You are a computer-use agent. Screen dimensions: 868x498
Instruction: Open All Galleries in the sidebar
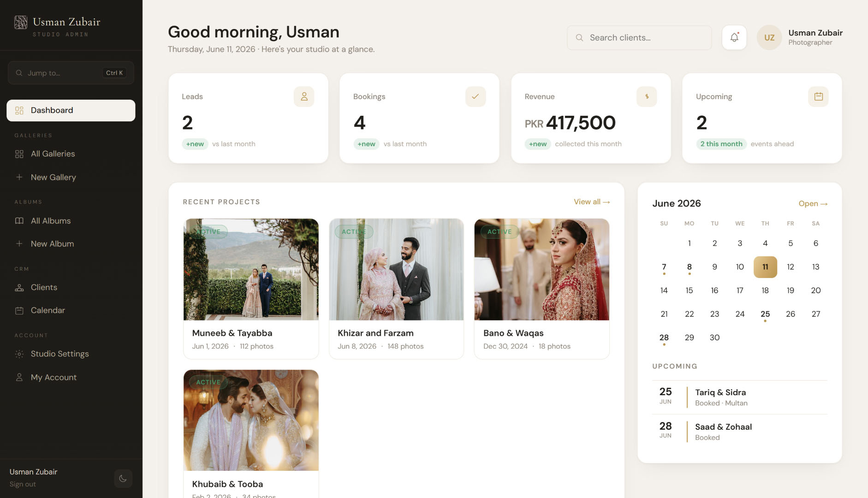coord(71,154)
